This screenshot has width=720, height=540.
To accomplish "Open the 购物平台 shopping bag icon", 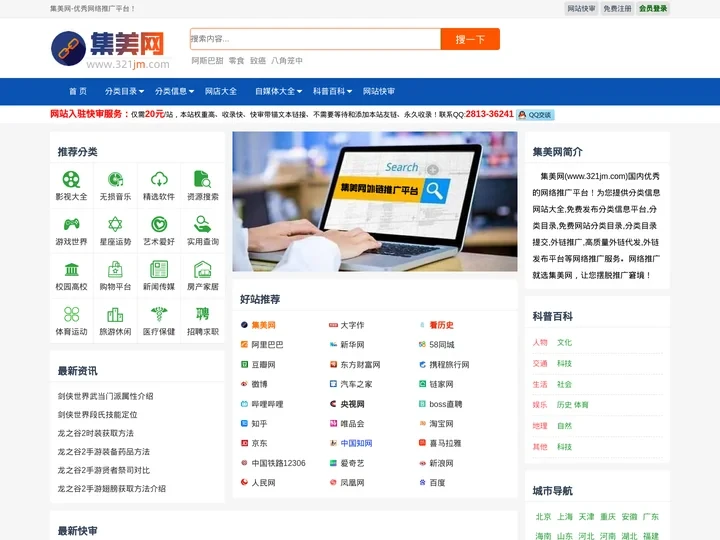I will [115, 270].
